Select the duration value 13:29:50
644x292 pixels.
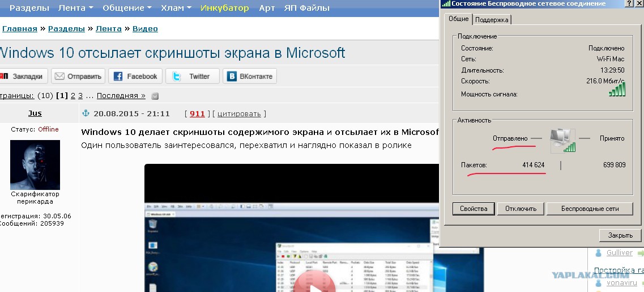coord(612,70)
